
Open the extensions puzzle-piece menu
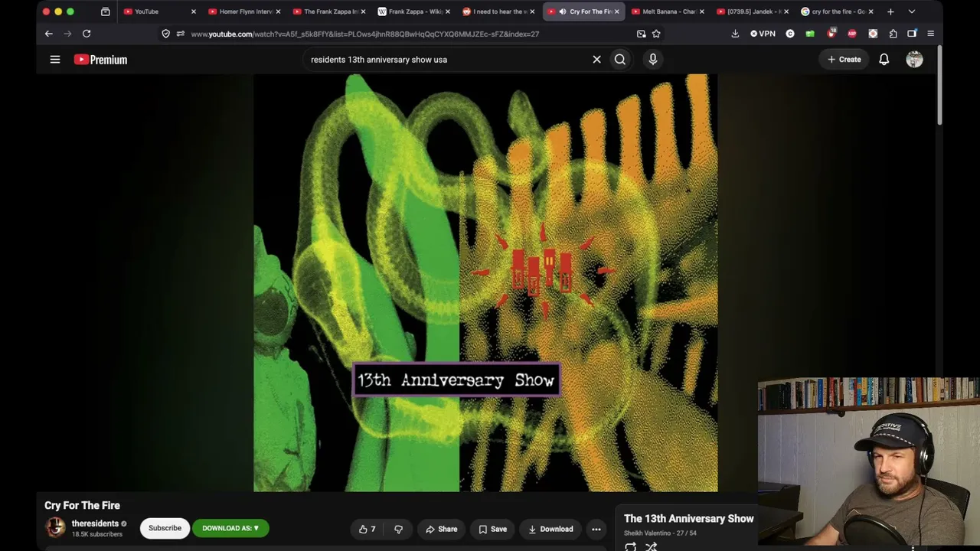click(x=893, y=34)
